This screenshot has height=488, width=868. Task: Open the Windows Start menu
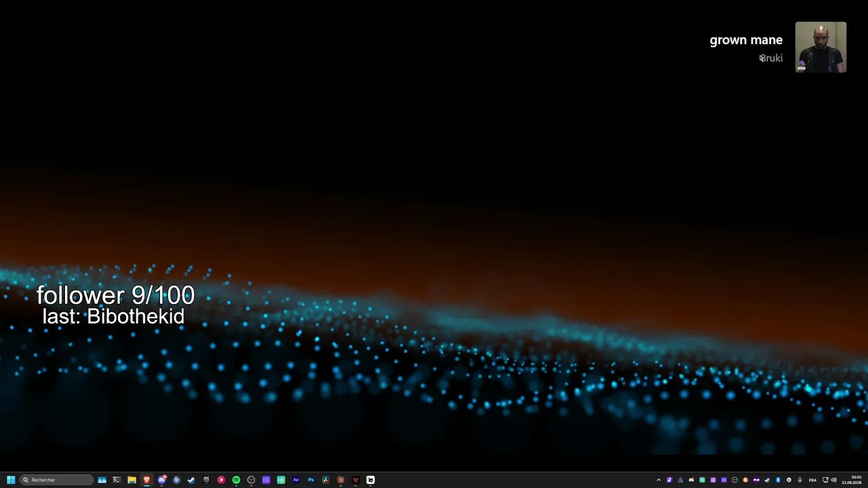click(x=11, y=480)
